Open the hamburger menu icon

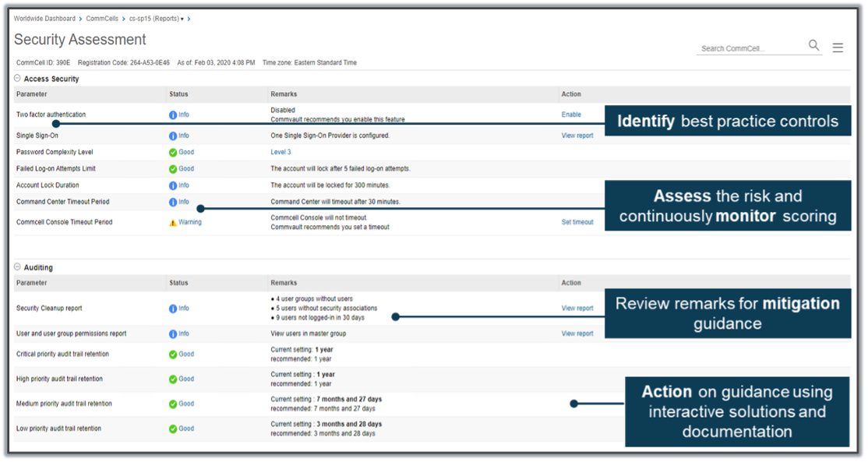point(838,48)
